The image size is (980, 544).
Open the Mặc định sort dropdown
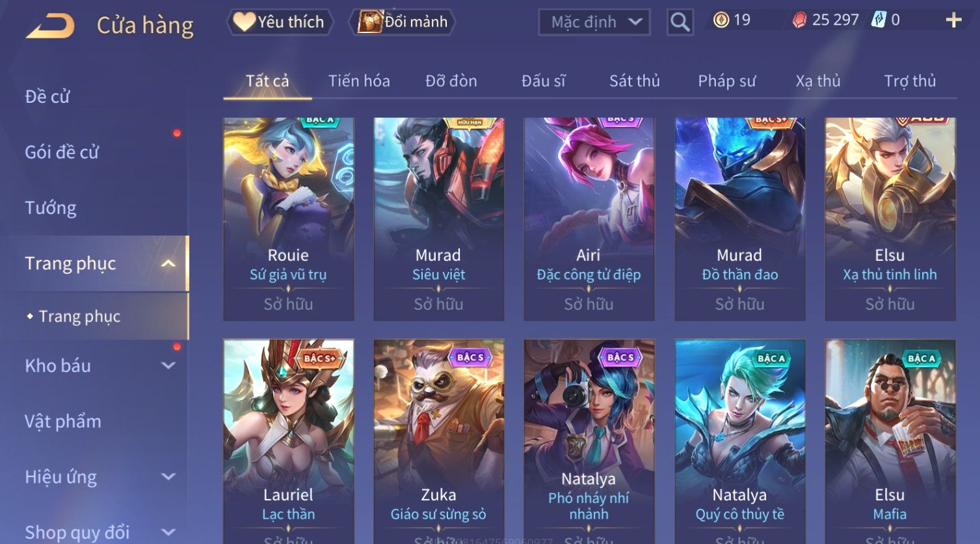tap(594, 22)
